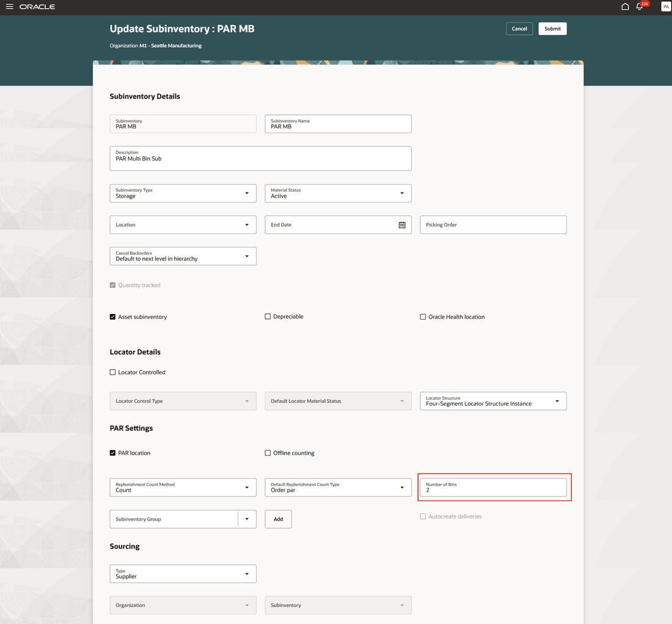672x624 pixels.
Task: Open Default Locator Material Status dropdown
Action: (338, 401)
